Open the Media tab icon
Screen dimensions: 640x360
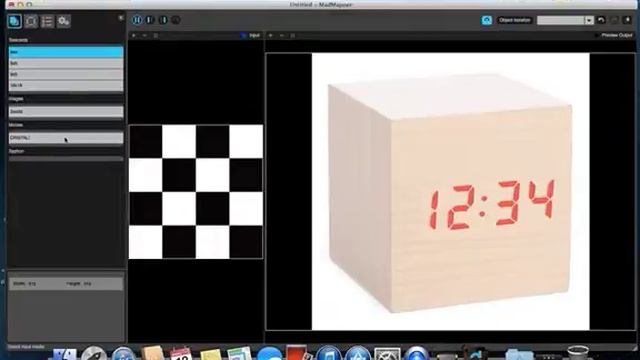click(15, 21)
